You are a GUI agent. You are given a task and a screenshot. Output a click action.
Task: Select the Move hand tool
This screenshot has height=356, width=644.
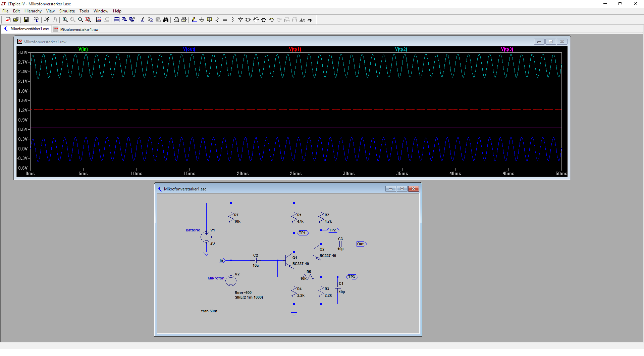[256, 20]
